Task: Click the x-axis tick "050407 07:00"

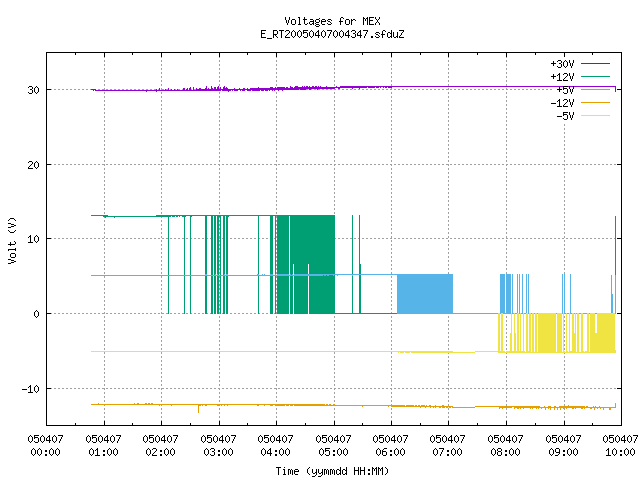Action: (x=448, y=446)
